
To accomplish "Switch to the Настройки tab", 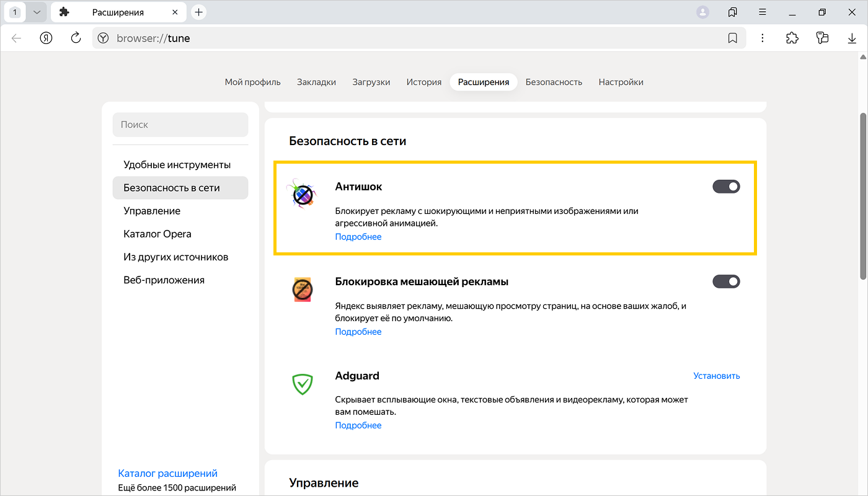I will pos(621,82).
